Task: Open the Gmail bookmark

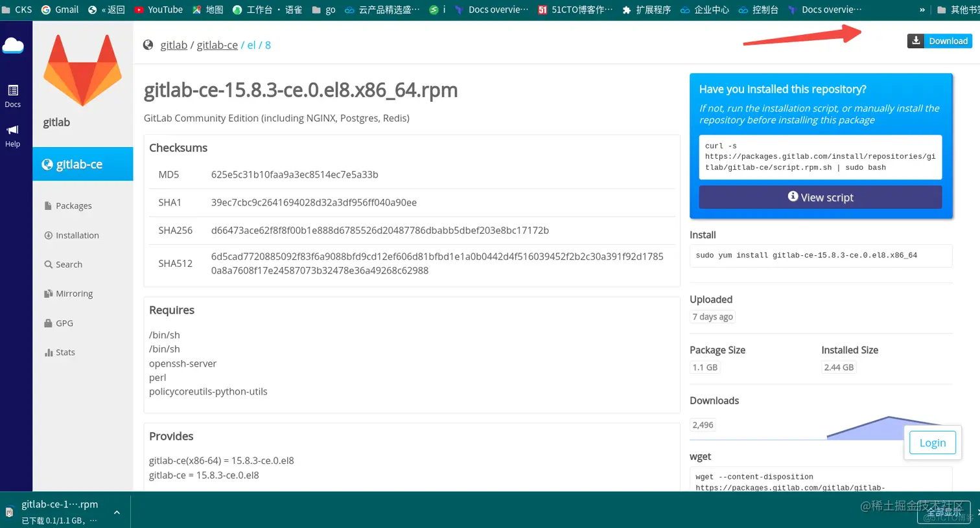Action: click(60, 10)
